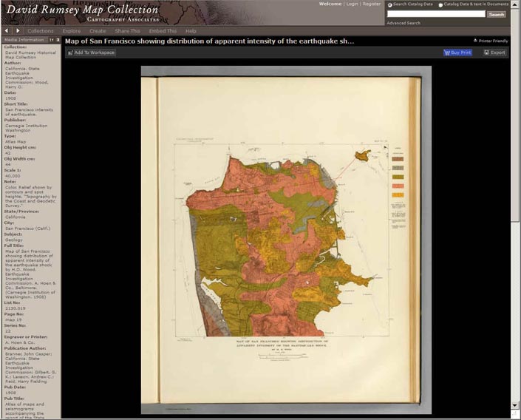Screen dimensions: 521x420
Task: Click in the catalog search text field
Action: pos(436,14)
